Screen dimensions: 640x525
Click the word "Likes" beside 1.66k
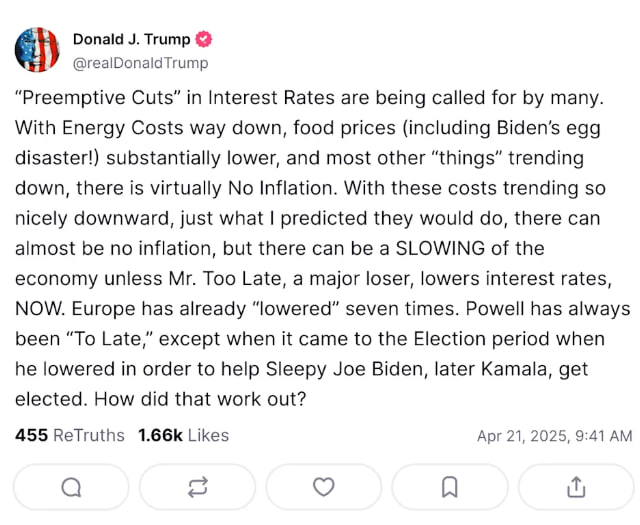point(208,436)
